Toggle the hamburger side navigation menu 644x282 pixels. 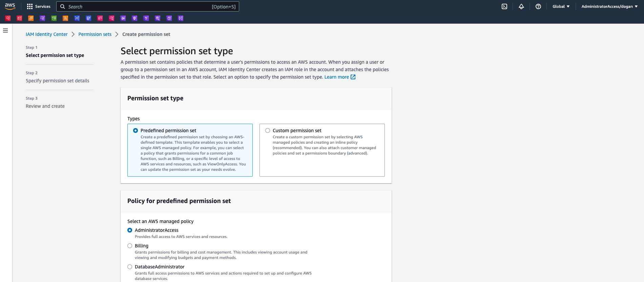5,31
